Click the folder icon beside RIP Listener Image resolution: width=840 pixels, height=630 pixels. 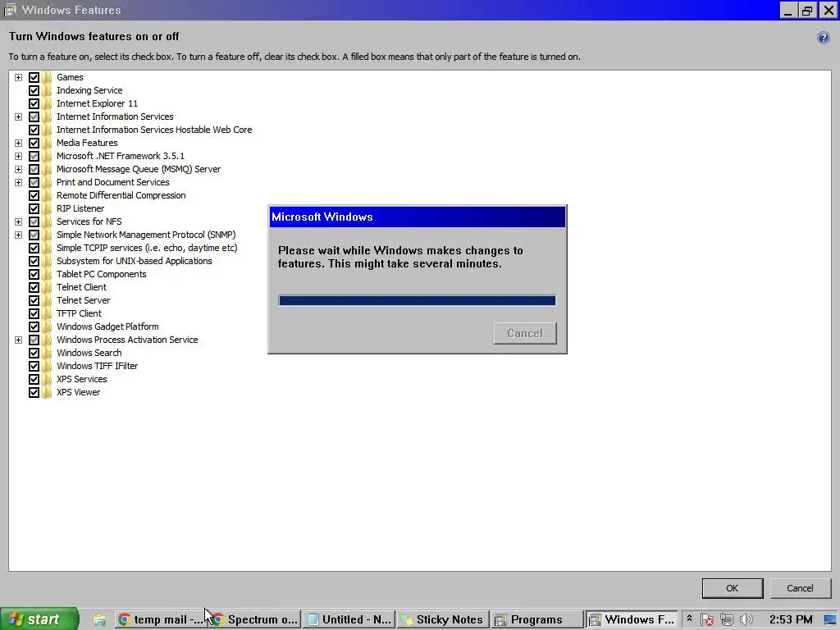[47, 208]
